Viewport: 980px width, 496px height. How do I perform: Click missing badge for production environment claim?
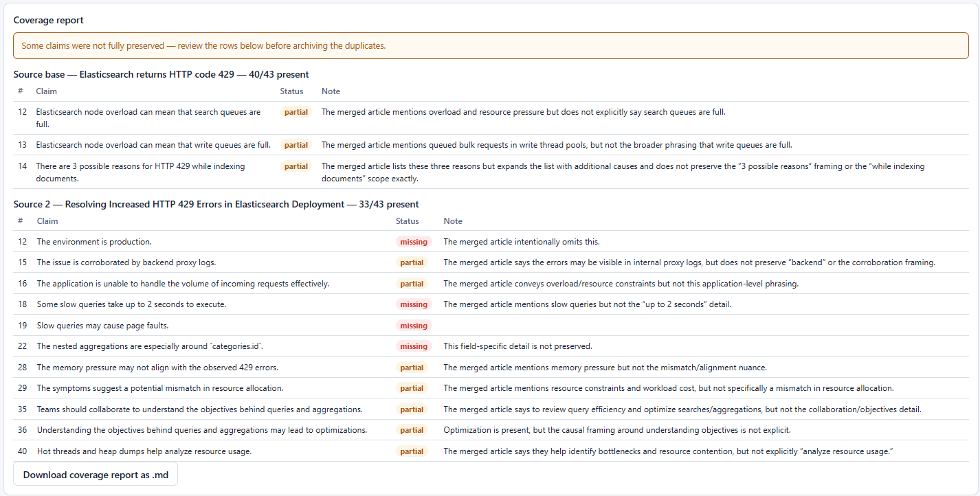click(414, 242)
